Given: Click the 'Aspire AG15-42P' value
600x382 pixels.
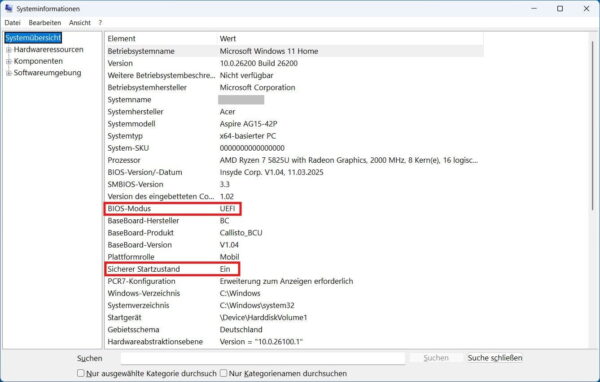Looking at the screenshot, I should click(x=248, y=124).
